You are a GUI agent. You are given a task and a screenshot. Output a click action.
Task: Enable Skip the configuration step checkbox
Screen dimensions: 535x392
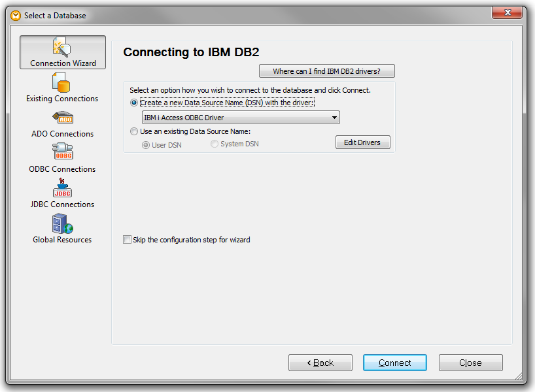click(127, 240)
